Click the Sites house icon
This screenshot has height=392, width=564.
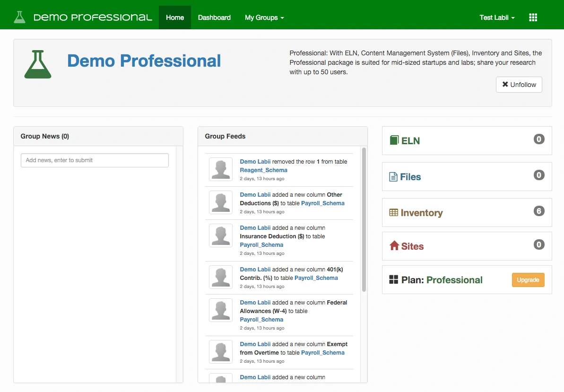(394, 246)
